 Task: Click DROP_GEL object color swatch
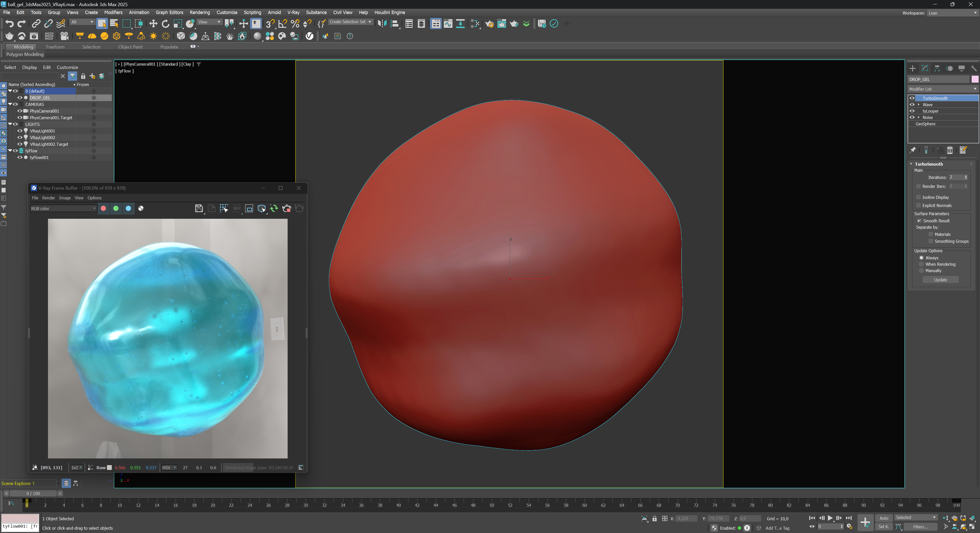(x=975, y=79)
